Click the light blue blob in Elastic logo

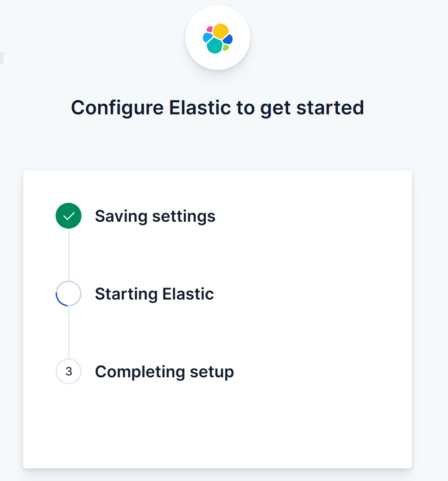208,37
